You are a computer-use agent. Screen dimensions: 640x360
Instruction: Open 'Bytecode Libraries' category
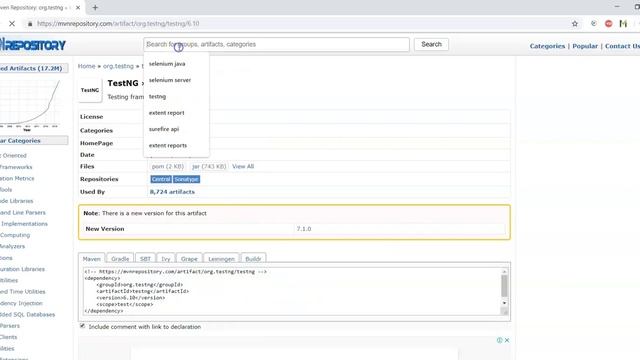[x=17, y=201]
